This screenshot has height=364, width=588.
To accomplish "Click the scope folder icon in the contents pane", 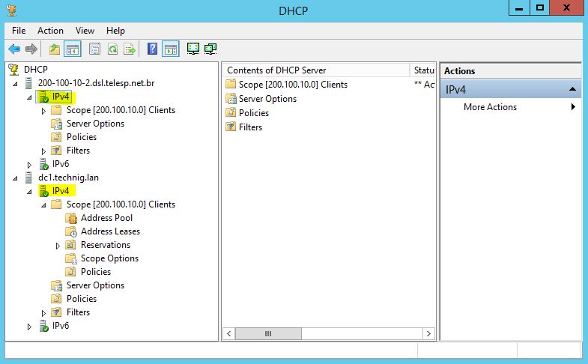I will click(x=231, y=84).
